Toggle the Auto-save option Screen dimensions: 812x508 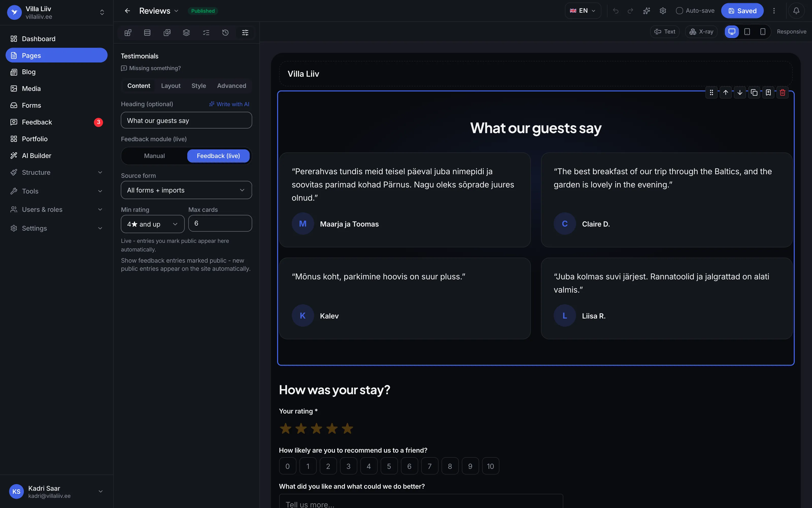[x=695, y=11]
